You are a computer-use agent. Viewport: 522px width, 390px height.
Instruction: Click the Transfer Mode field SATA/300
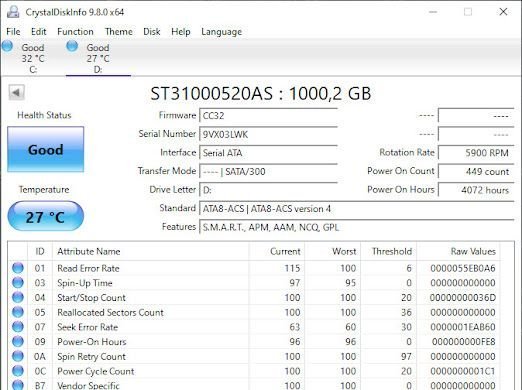point(268,172)
